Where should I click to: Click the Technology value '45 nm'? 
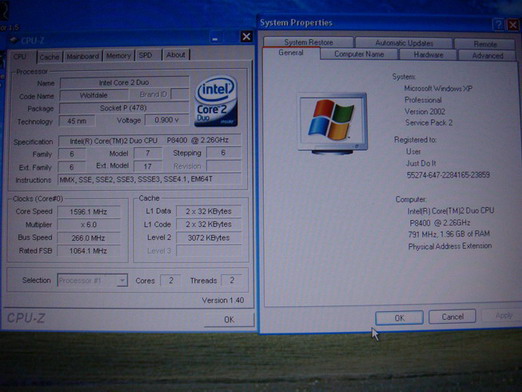click(77, 121)
